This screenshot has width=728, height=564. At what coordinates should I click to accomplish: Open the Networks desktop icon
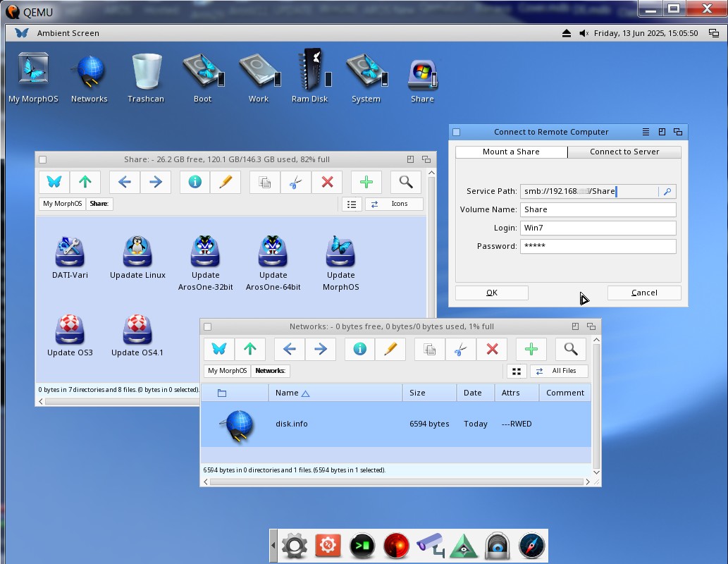89,77
